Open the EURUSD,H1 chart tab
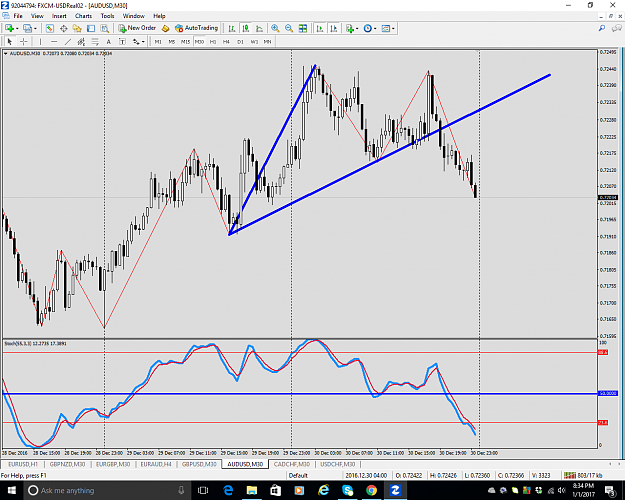Screen dimensions: 625x500 click(23, 464)
